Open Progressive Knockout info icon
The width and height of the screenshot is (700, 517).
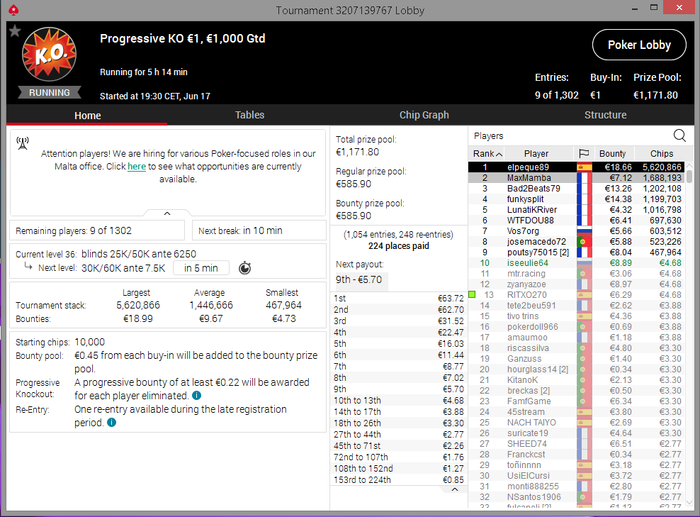click(196, 396)
